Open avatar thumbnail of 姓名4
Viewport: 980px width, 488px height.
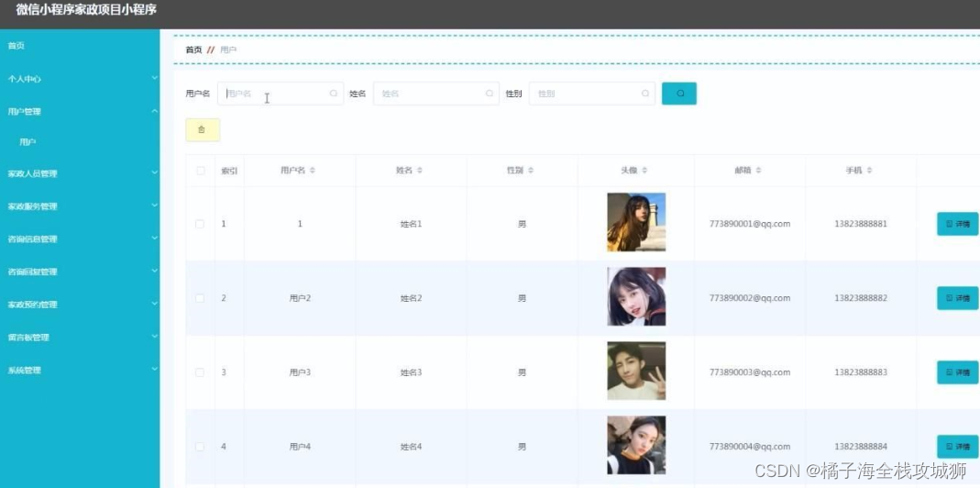tap(636, 446)
